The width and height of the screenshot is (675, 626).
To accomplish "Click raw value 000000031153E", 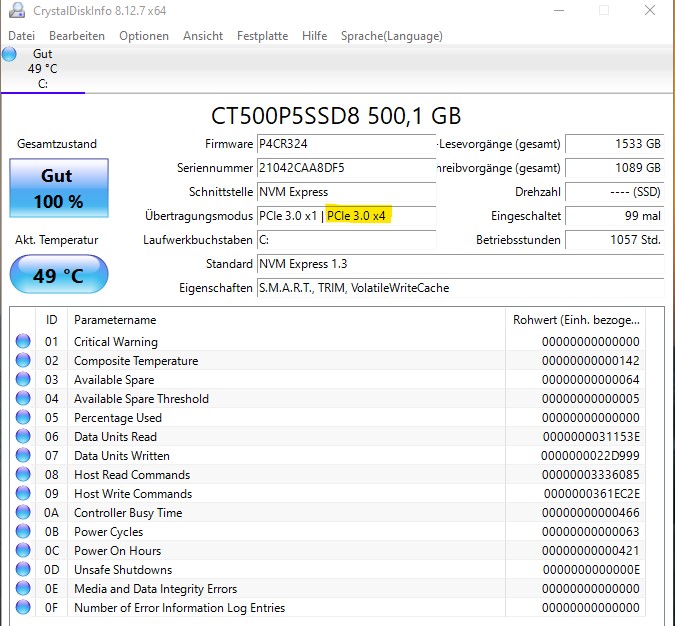I will coord(591,437).
